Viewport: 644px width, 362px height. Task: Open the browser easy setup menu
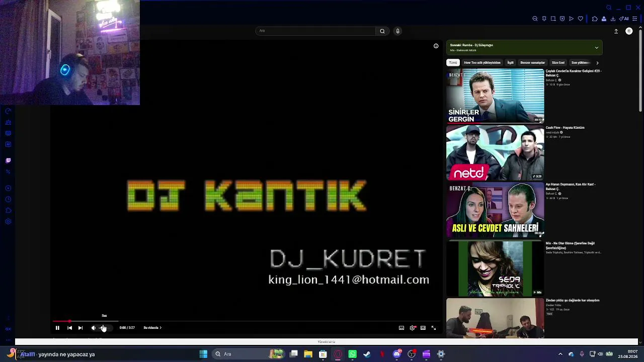pyautogui.click(x=635, y=19)
